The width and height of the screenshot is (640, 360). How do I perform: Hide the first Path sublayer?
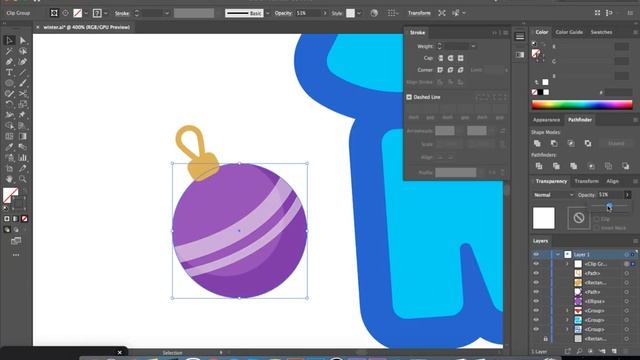[x=536, y=273]
